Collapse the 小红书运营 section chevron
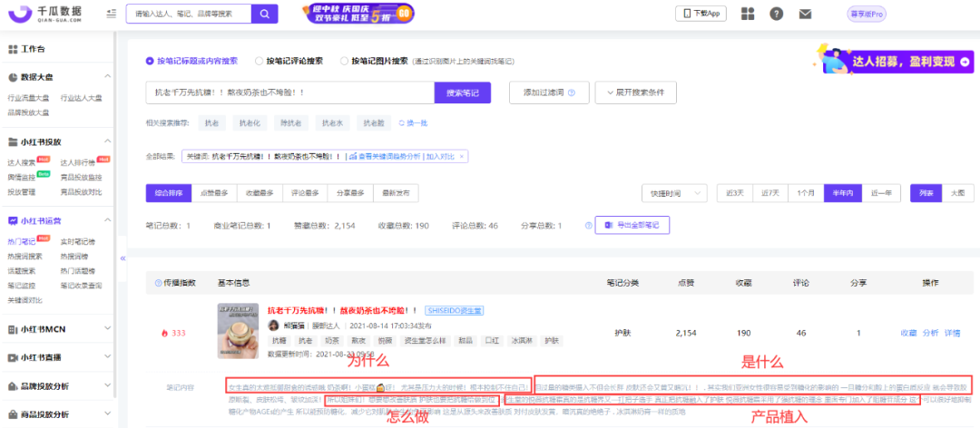 (107, 220)
